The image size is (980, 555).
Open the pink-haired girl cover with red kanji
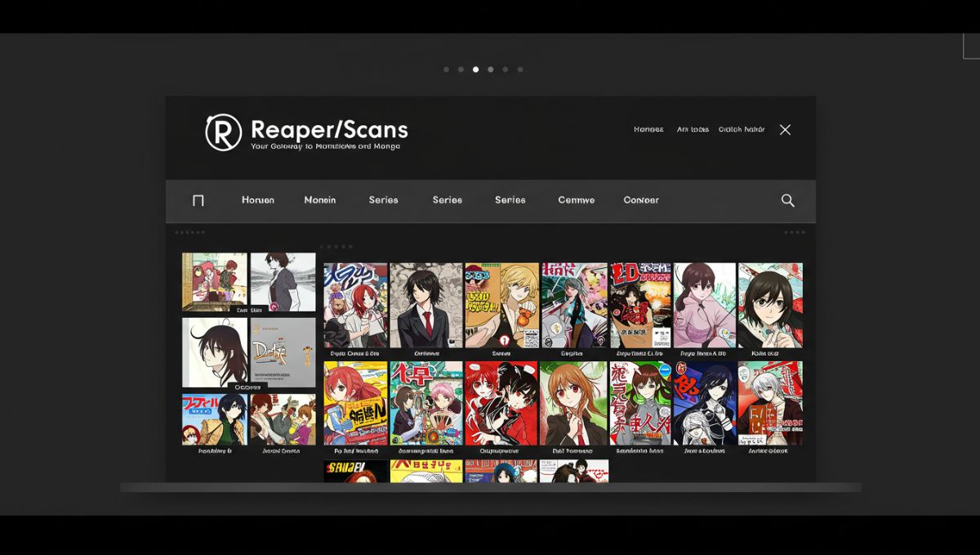[x=426, y=403]
